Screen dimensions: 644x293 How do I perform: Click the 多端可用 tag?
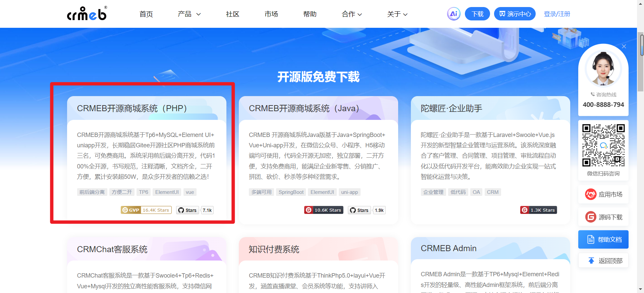click(x=261, y=192)
